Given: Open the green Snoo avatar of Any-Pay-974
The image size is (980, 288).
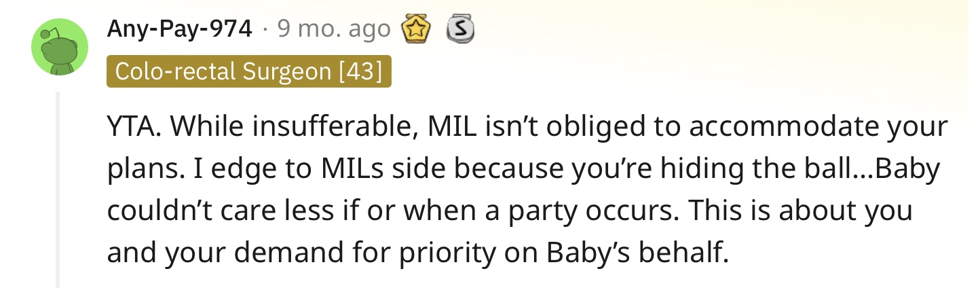Looking at the screenshot, I should point(60,47).
